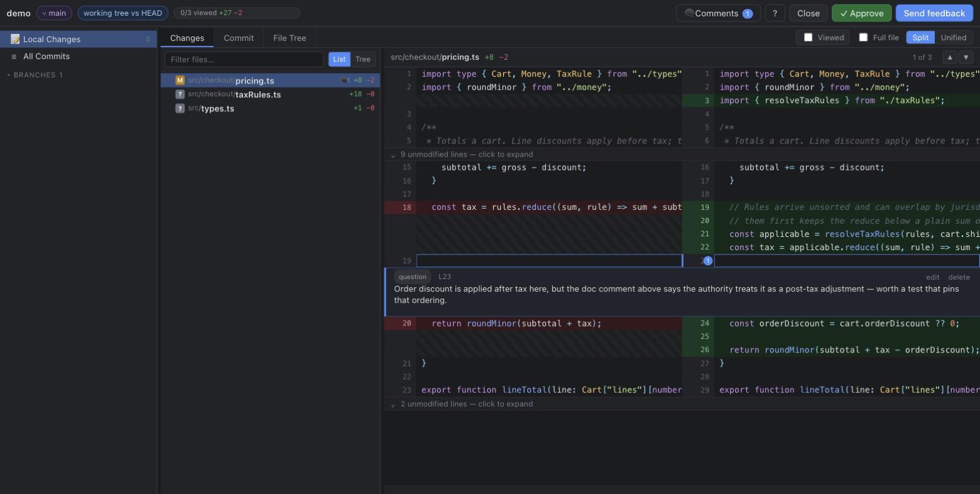Click the blue comment count badge in Comments
This screenshot has width=980, height=494.
(748, 14)
